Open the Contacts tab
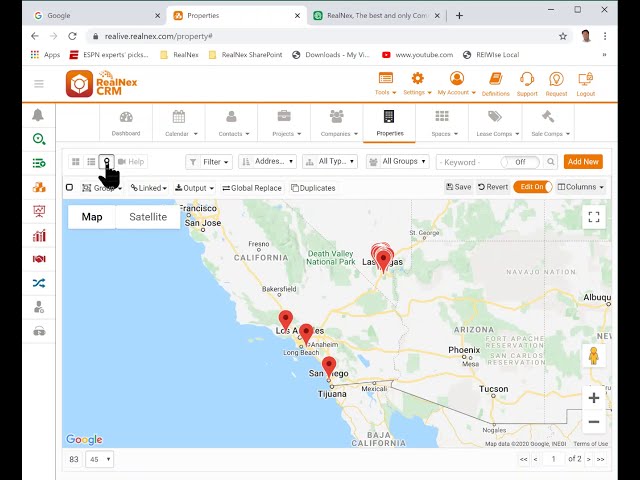The width and height of the screenshot is (640, 480). coord(231,123)
